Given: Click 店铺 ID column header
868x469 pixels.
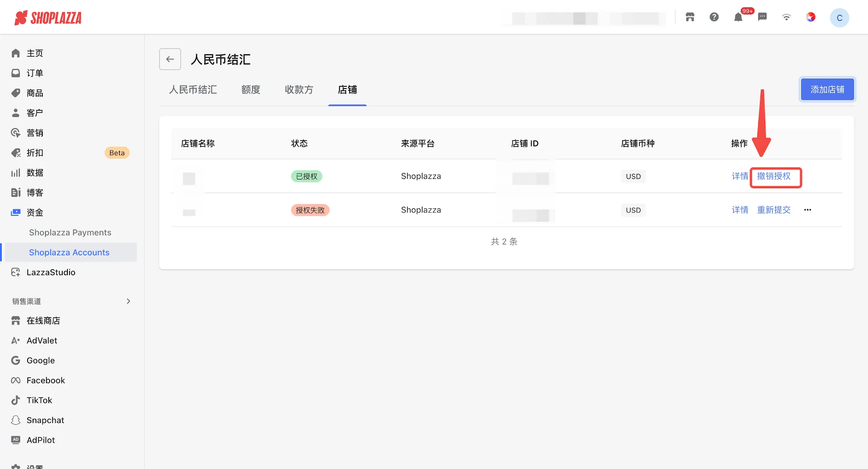Looking at the screenshot, I should tap(525, 143).
